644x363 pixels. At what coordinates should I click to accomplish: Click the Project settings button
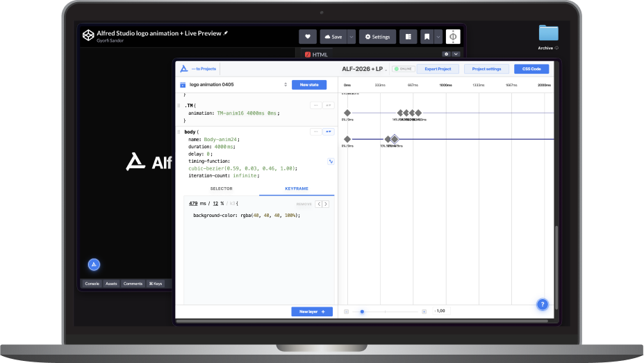487,69
